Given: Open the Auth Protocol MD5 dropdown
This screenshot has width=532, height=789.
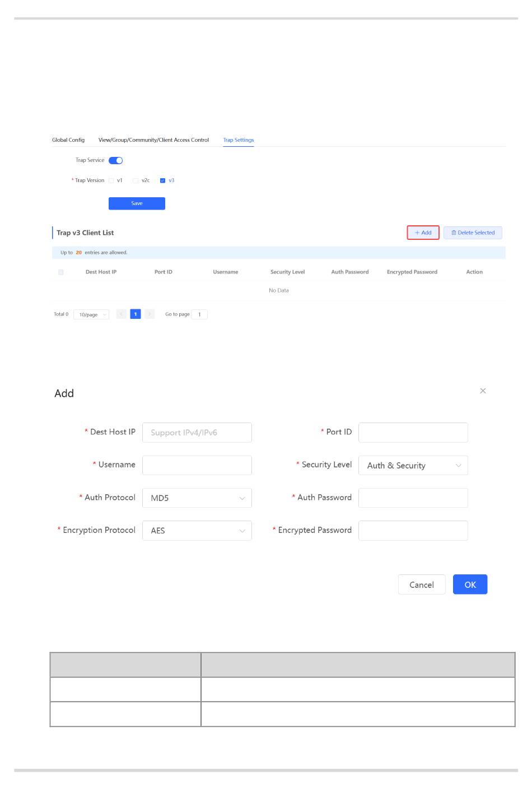Looking at the screenshot, I should (197, 498).
